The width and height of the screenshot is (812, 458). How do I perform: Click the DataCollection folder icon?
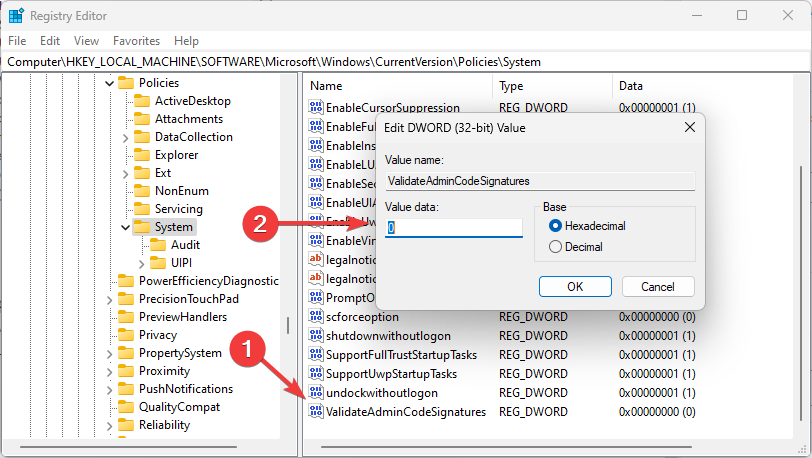pyautogui.click(x=142, y=137)
